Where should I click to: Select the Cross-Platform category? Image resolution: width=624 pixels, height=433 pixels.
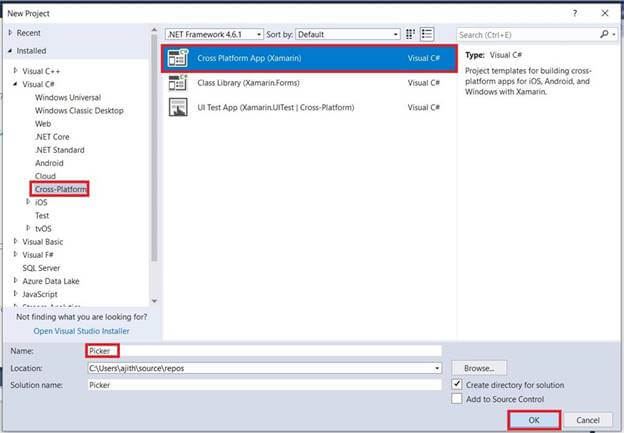point(60,189)
